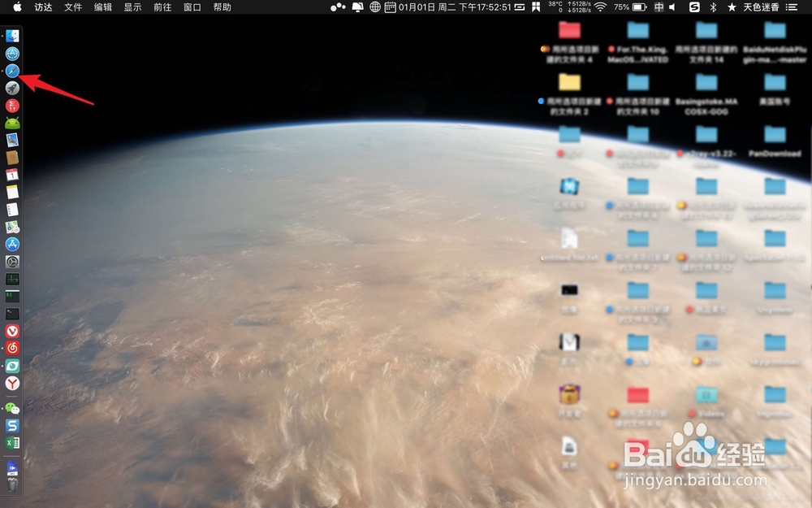
Task: Open the volume speaker menu icon
Action: click(x=672, y=7)
